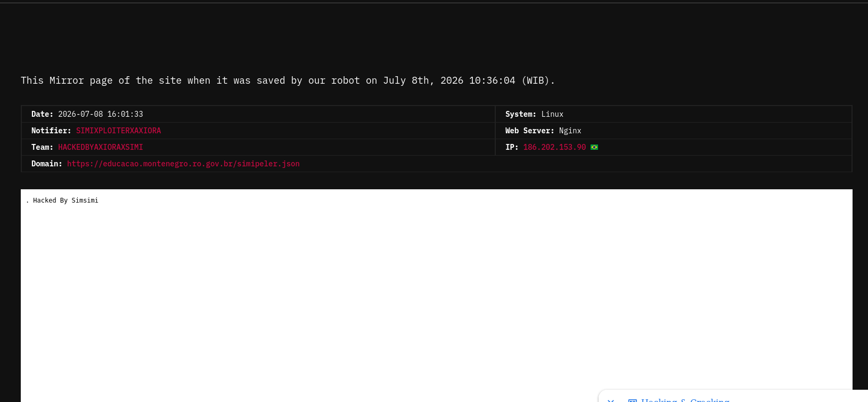Click the IP address 186.202.153.90

tap(554, 147)
